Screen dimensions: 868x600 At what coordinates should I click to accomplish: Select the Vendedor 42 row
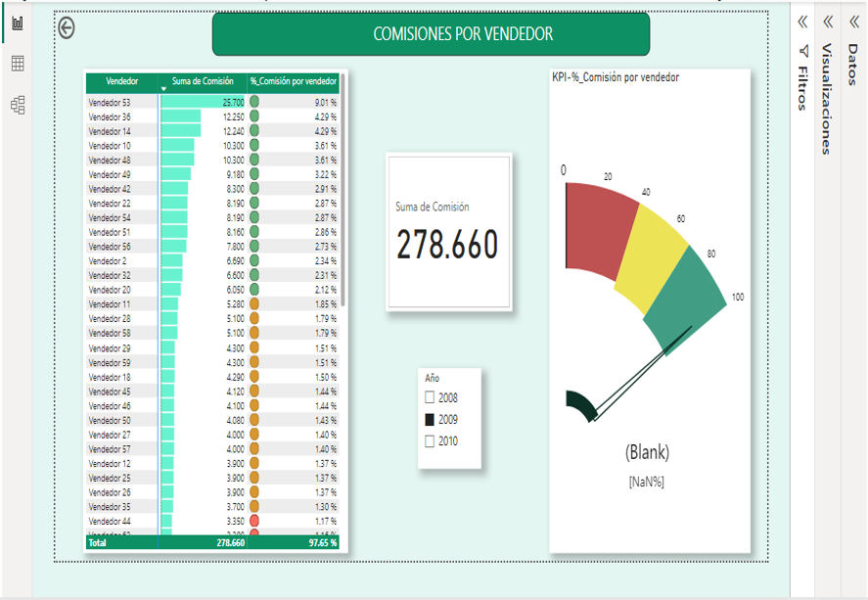(213, 189)
